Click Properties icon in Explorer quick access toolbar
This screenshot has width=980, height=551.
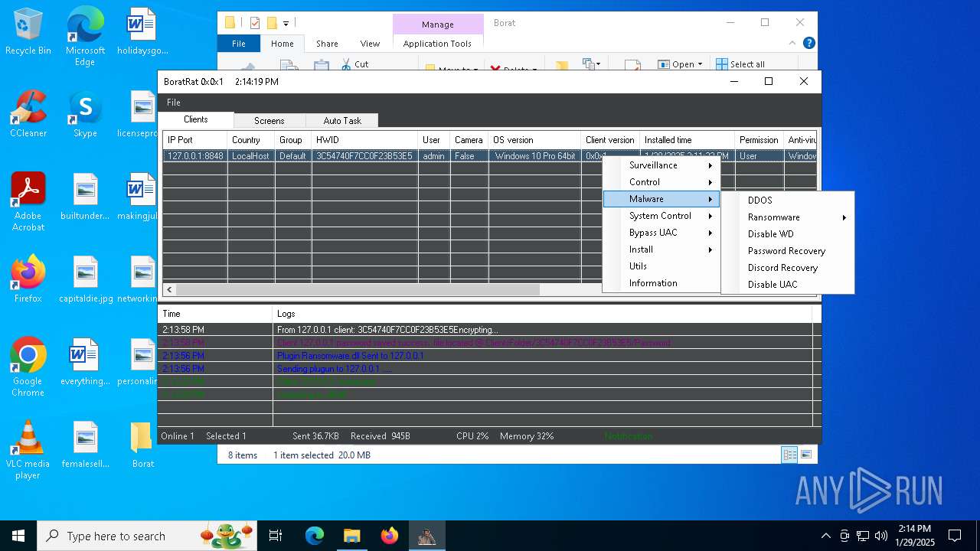tap(255, 23)
